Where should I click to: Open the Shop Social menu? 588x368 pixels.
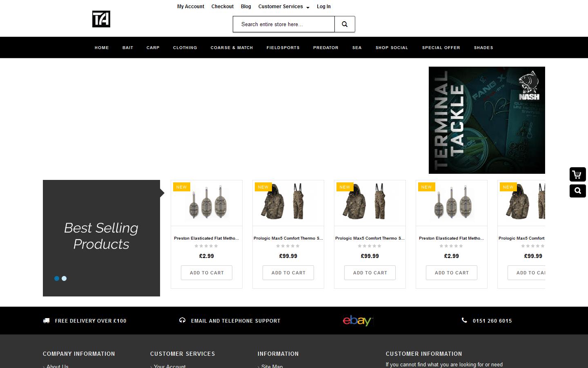pyautogui.click(x=392, y=47)
